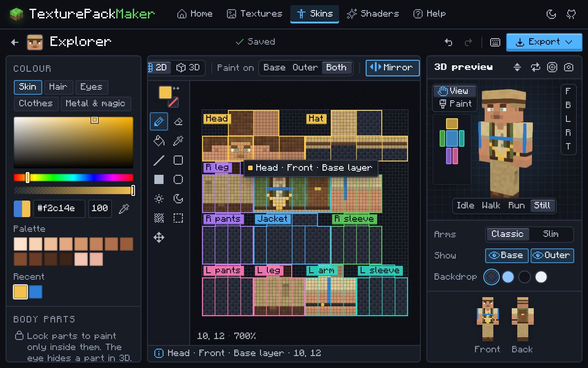Select the Ellipse tool

tap(178, 179)
